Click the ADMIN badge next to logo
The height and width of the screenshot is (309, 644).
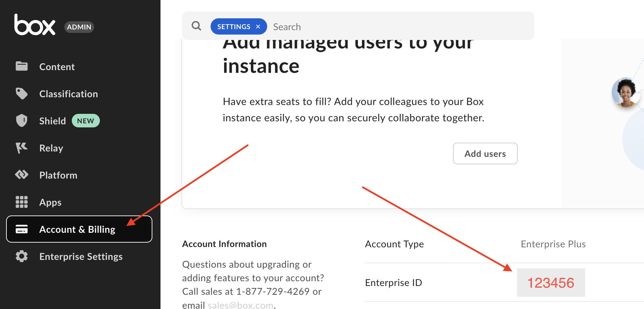pos(79,27)
